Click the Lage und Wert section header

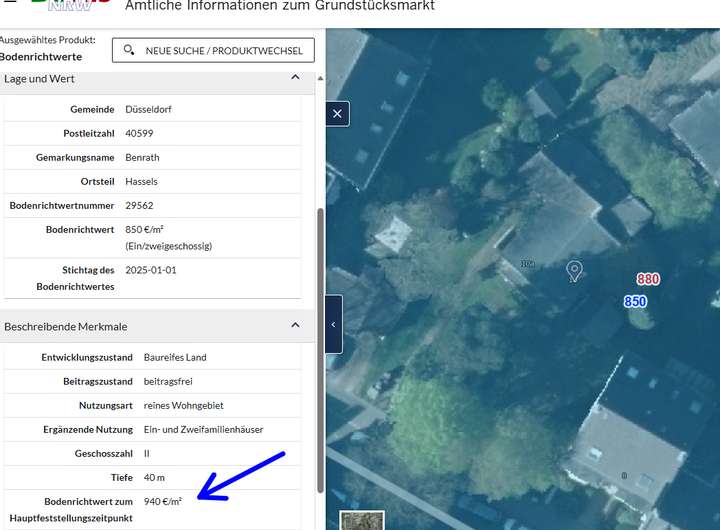(x=40, y=78)
